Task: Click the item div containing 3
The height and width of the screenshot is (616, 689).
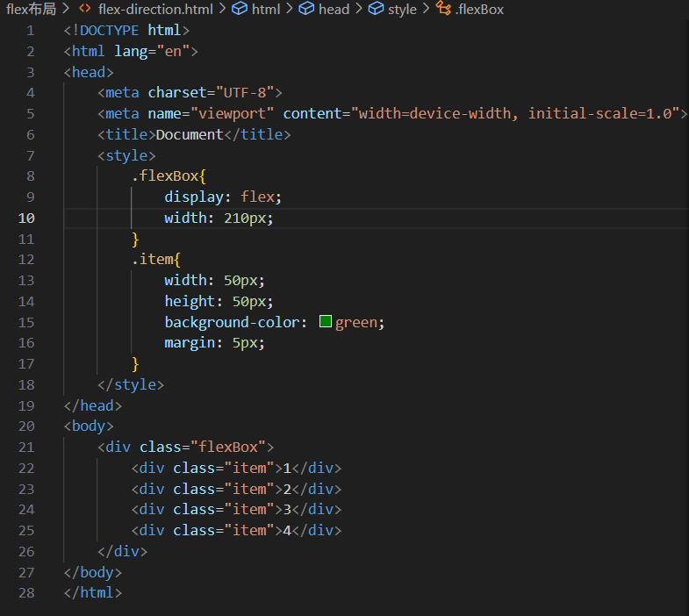Action: click(x=236, y=510)
